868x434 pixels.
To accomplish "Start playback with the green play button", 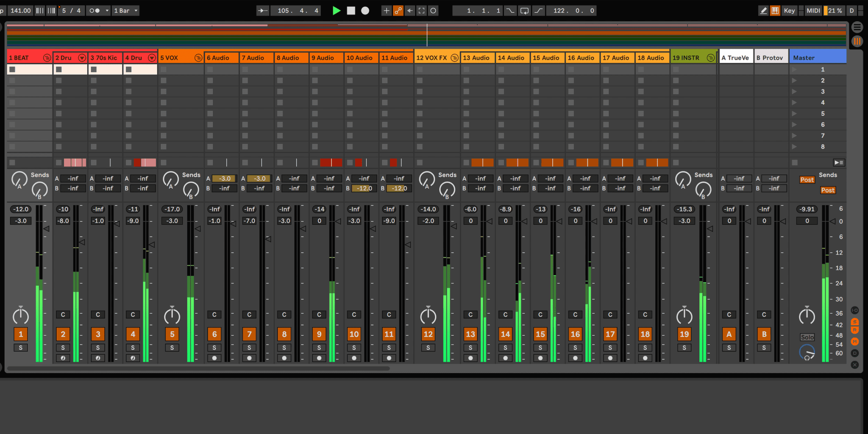I will (337, 11).
